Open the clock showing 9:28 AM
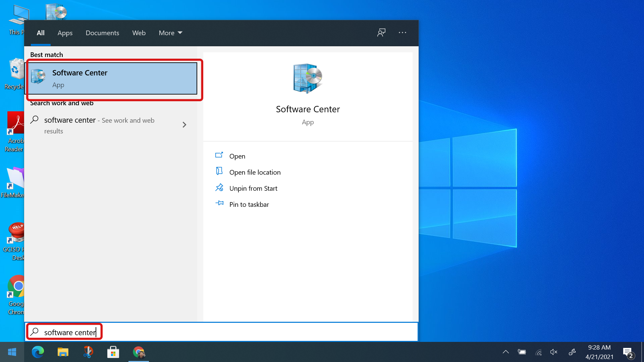The image size is (644, 362). (599, 352)
